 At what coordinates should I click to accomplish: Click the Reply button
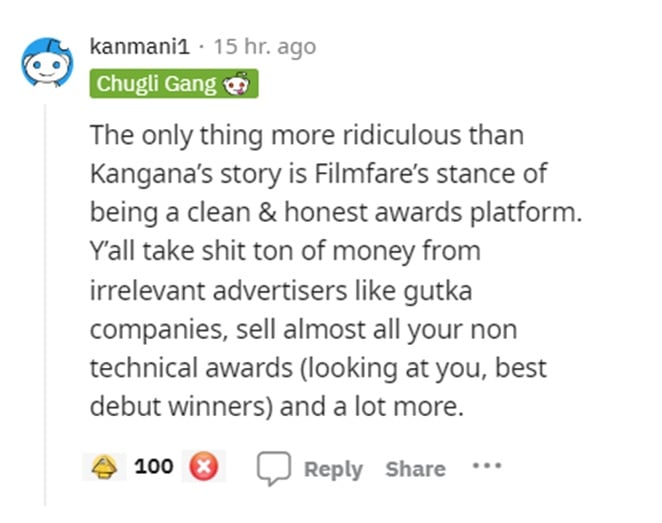pos(333,468)
